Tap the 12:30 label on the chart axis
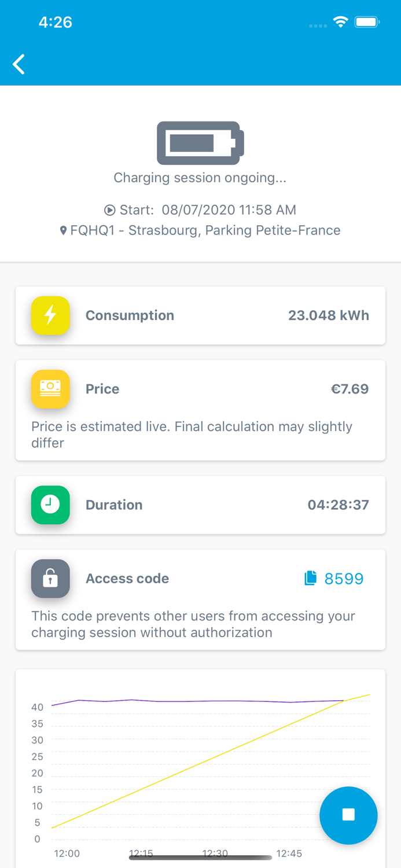The image size is (401, 868). pos(214,853)
